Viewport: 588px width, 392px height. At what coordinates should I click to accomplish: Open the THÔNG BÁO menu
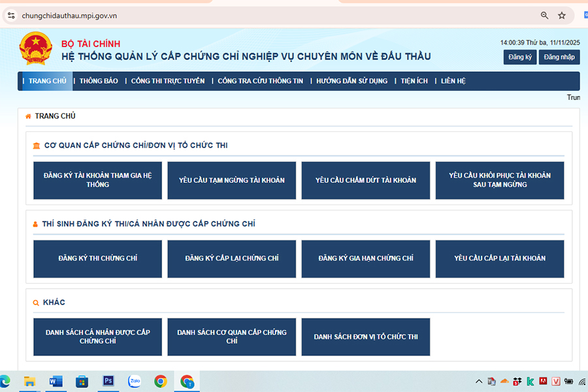click(99, 81)
